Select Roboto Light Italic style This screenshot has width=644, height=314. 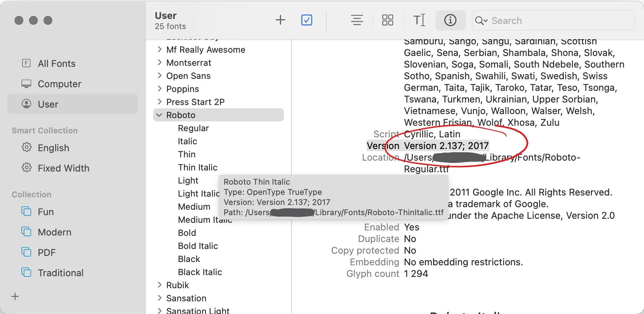pyautogui.click(x=199, y=194)
